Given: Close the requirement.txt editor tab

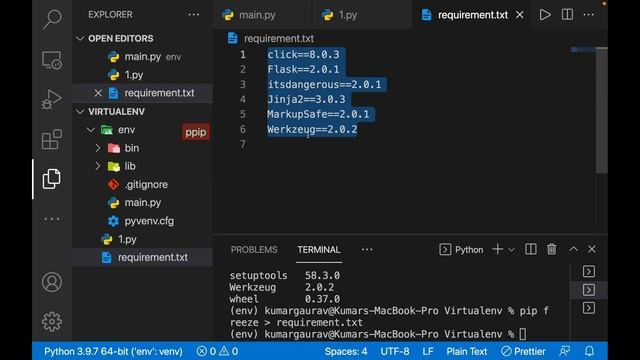Looking at the screenshot, I should (x=520, y=15).
